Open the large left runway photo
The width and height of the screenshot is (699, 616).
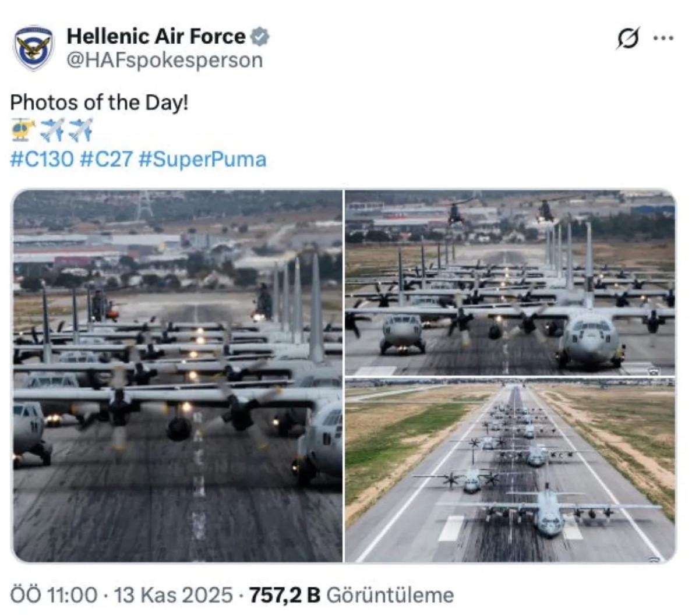tap(177, 376)
